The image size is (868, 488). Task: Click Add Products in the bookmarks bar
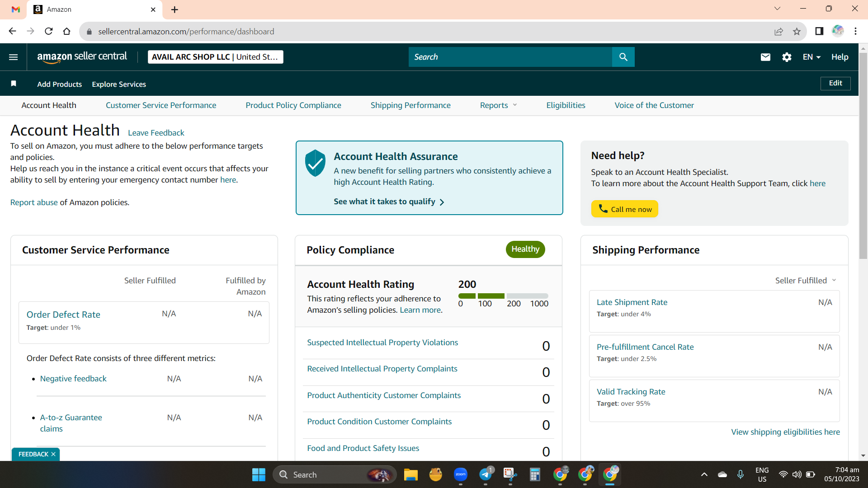tap(60, 84)
